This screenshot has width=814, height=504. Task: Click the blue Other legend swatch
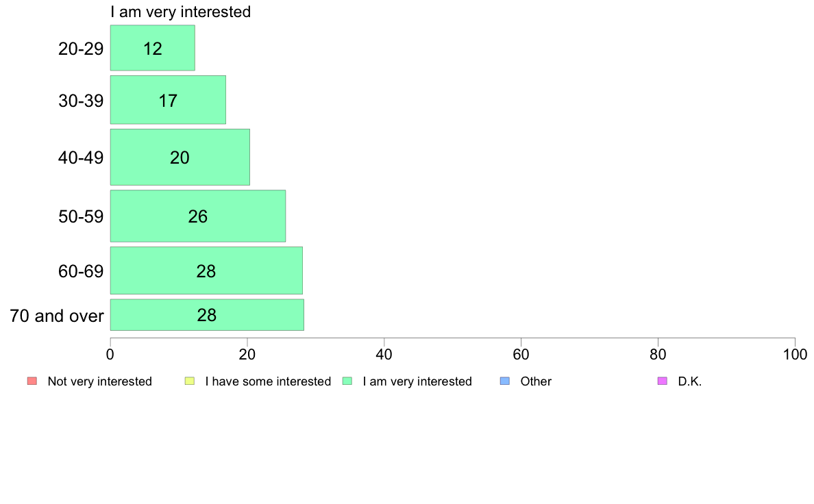click(x=504, y=381)
